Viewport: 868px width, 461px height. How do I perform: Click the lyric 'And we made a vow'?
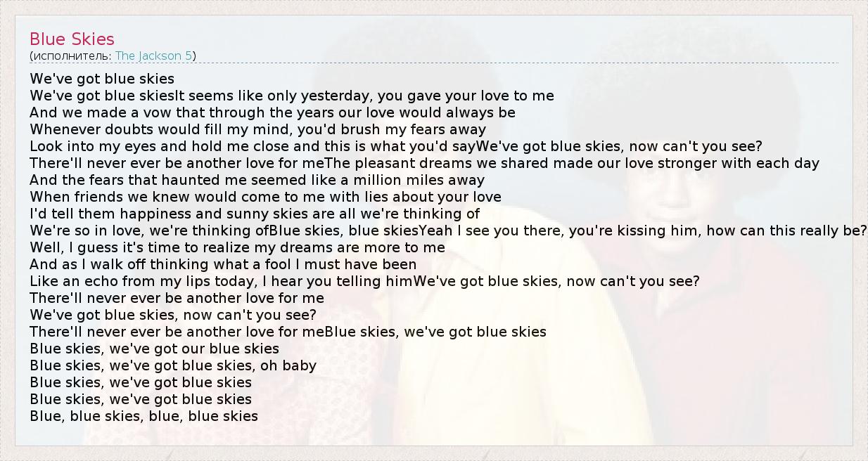click(272, 112)
